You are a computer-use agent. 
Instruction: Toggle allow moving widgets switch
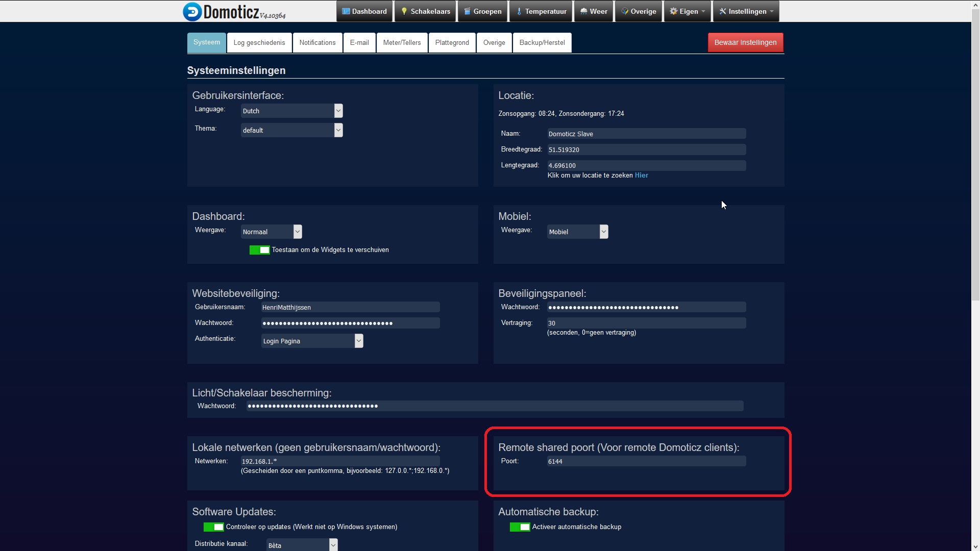point(259,250)
